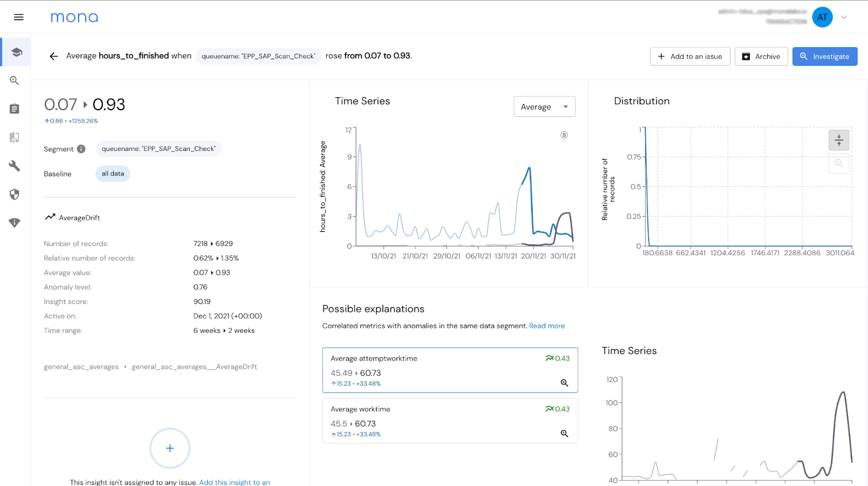
Task: Open the AT user avatar
Action: tap(822, 17)
